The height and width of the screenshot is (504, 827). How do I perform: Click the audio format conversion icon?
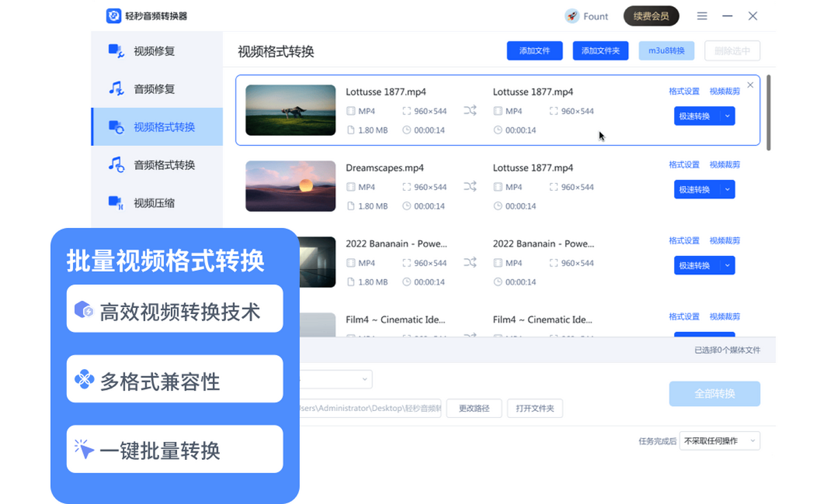pos(116,165)
